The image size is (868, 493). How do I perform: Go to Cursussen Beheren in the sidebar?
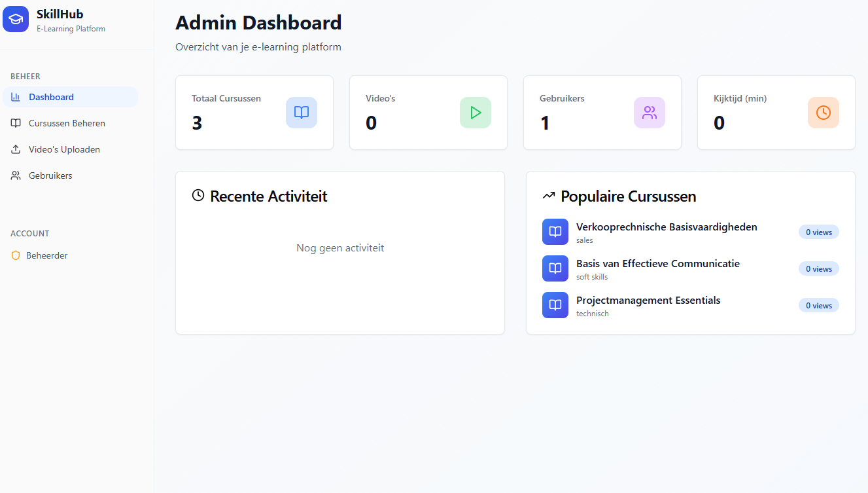[67, 123]
